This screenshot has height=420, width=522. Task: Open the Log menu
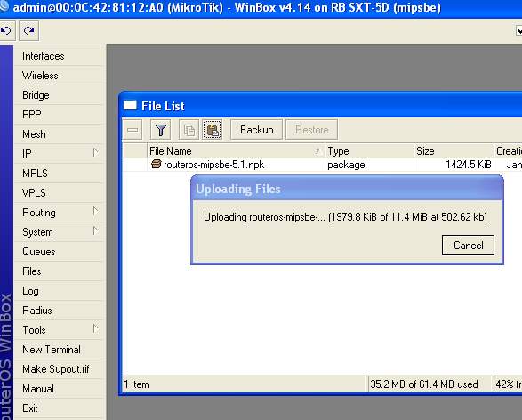point(60,291)
